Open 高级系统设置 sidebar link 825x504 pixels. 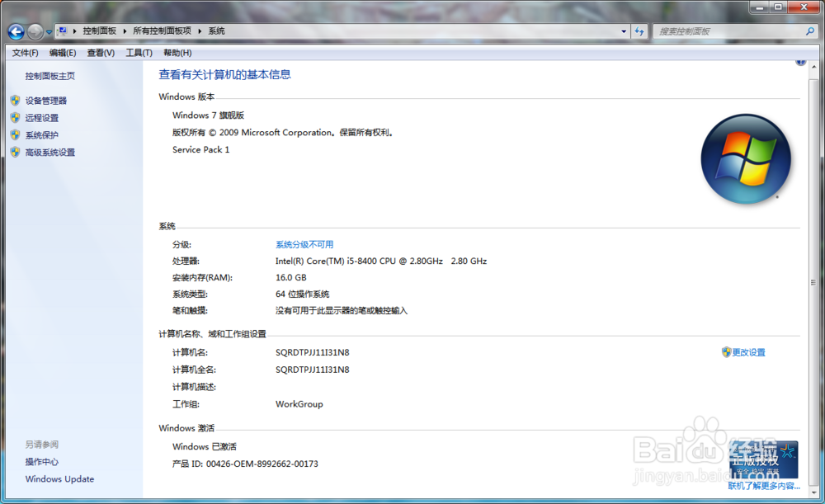(50, 152)
